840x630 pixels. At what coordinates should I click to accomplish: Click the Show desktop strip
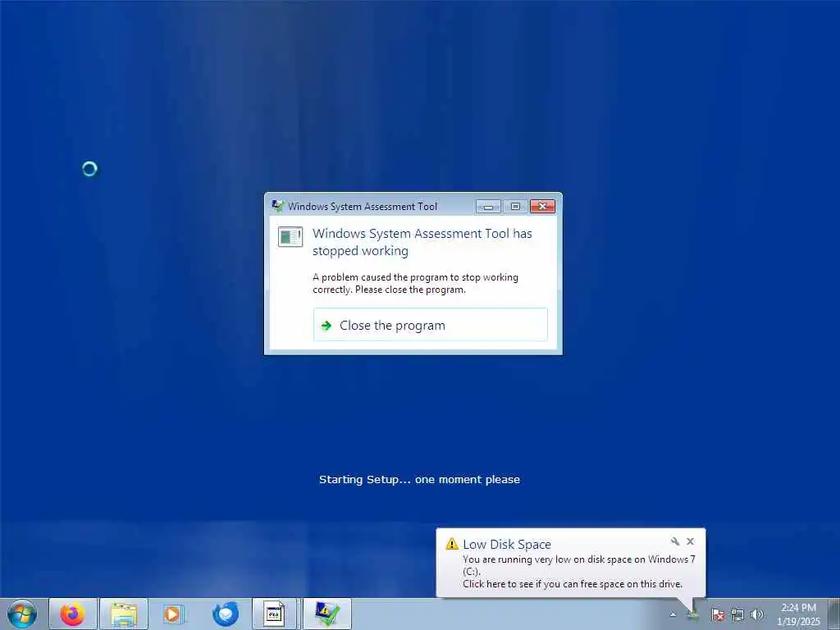(833, 614)
